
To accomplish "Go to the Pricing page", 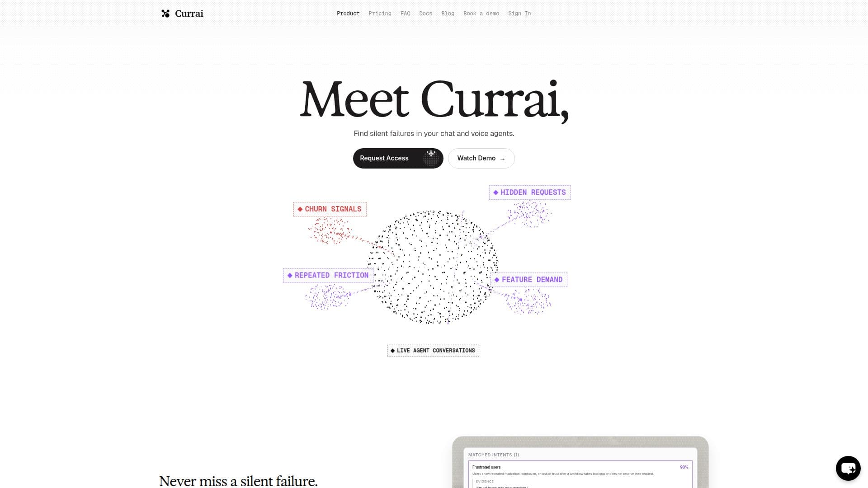I will (380, 14).
